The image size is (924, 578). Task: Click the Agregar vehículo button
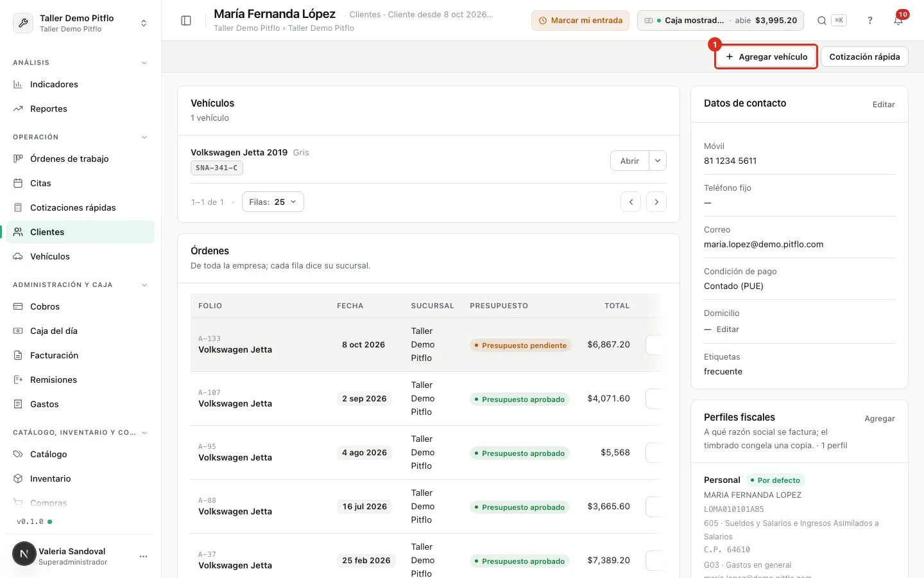coord(766,57)
